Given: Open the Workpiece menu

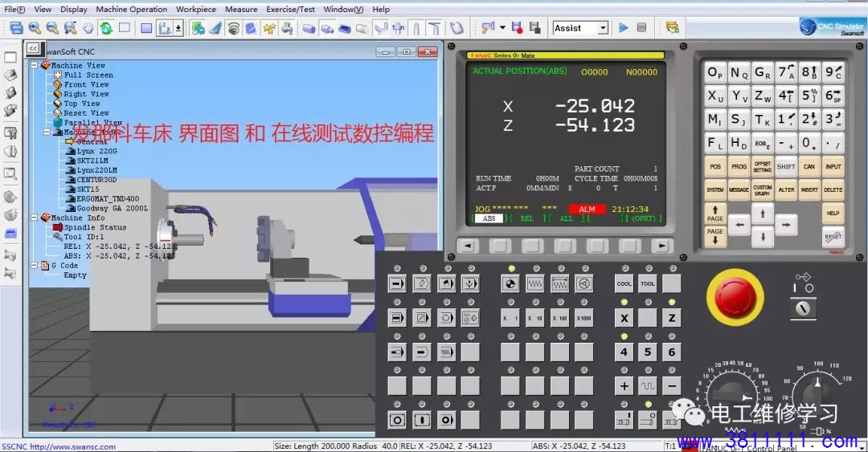Looking at the screenshot, I should (196, 10).
